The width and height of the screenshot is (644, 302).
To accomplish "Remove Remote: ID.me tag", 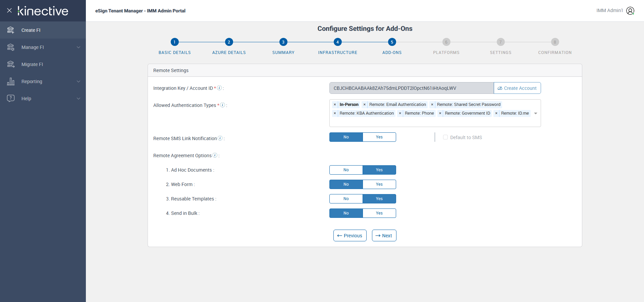I will click(x=496, y=113).
